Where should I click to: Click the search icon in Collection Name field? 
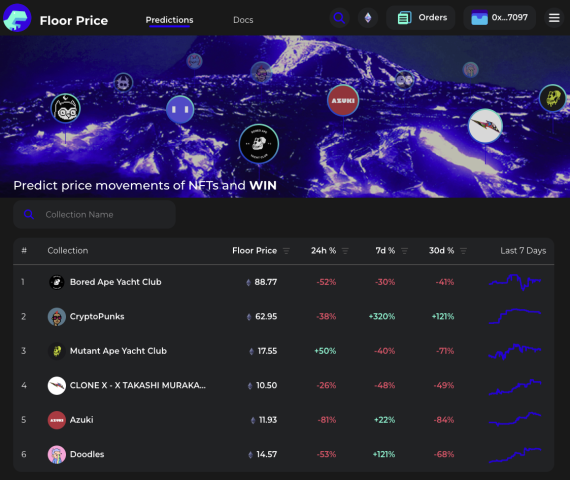tap(29, 215)
